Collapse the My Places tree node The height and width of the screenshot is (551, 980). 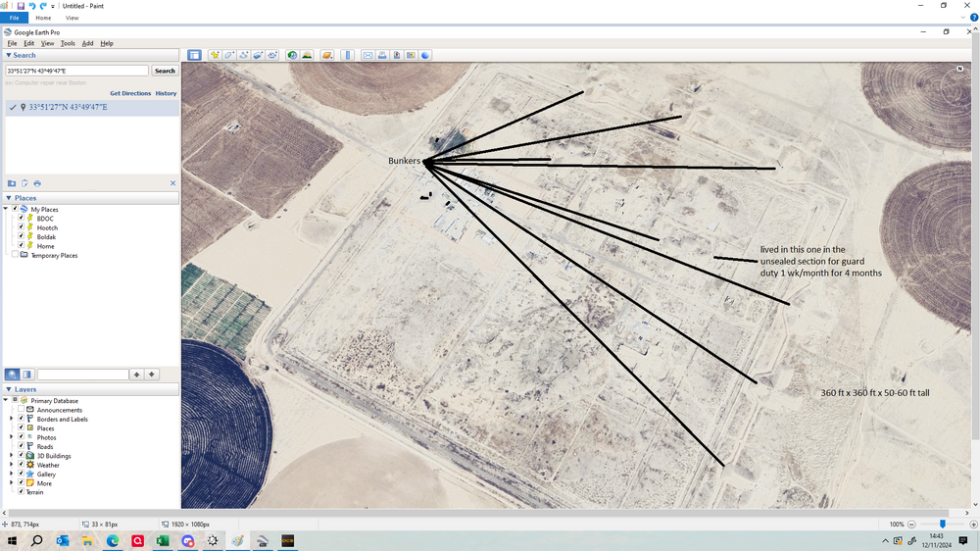[x=6, y=209]
